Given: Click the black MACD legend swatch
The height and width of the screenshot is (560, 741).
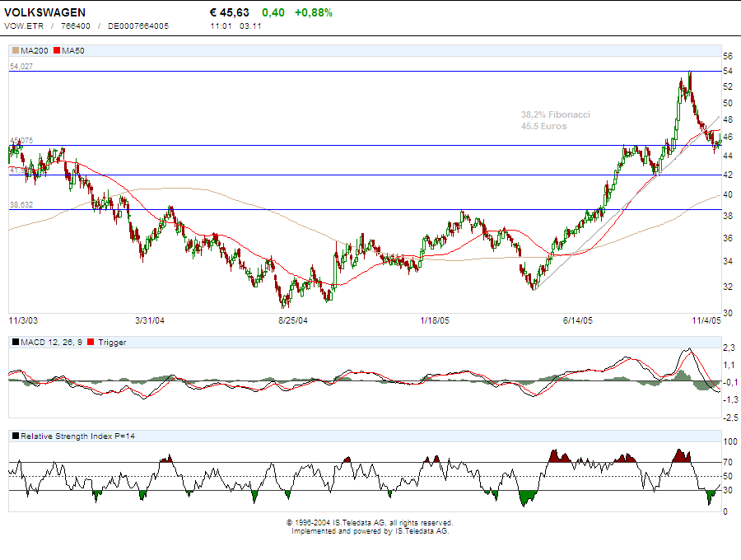Looking at the screenshot, I should pyautogui.click(x=16, y=342).
